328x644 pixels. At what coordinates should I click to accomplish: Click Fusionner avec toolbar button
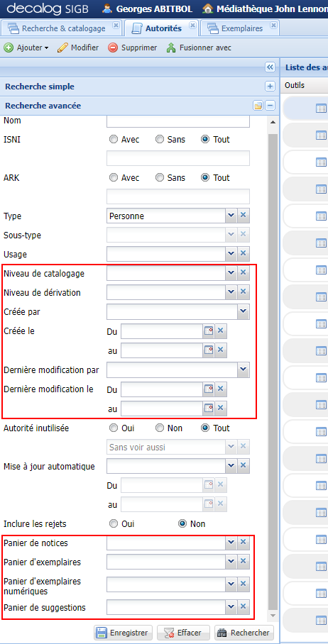pos(199,48)
